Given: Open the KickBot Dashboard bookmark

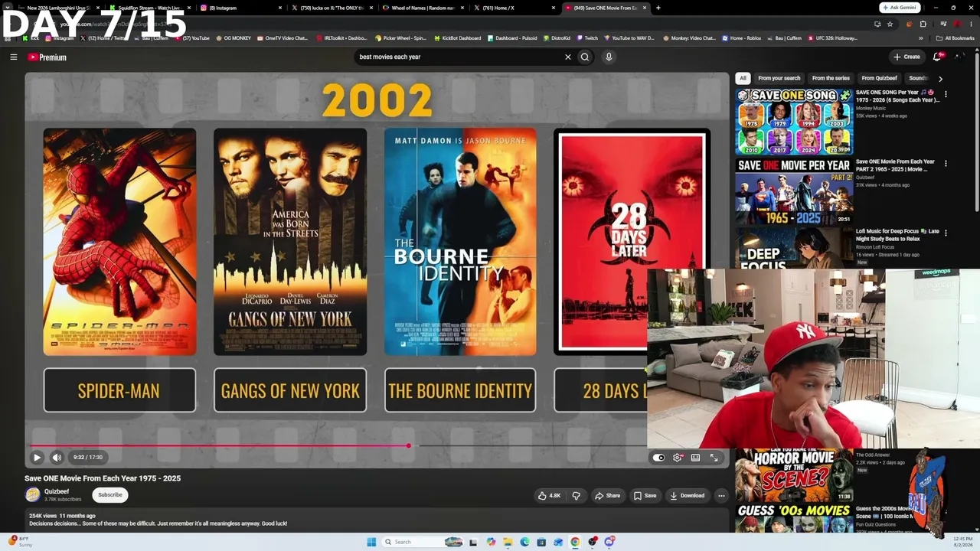Looking at the screenshot, I should pyautogui.click(x=457, y=37).
